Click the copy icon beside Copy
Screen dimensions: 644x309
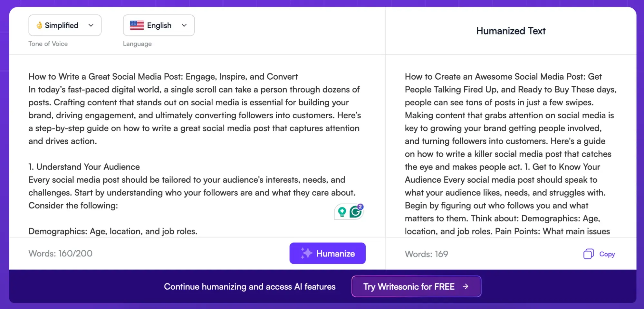588,254
